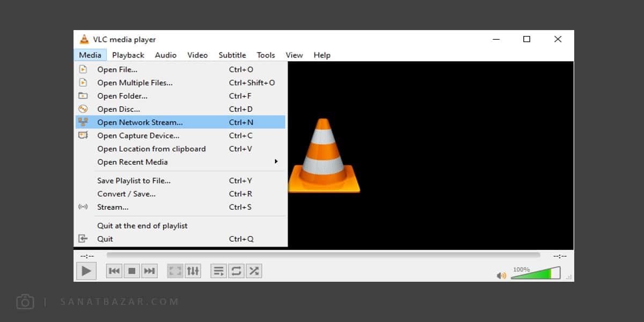Click the Quit exit icon

coord(83,239)
